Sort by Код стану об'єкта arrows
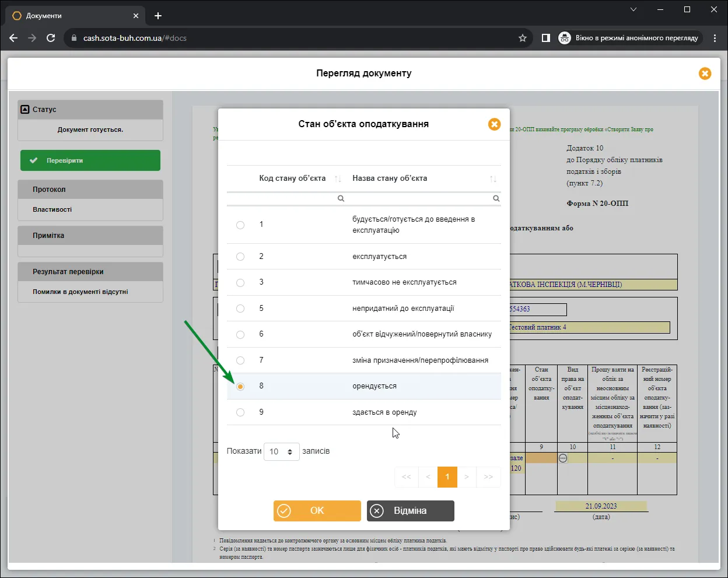Viewport: 728px width, 578px height. (338, 179)
